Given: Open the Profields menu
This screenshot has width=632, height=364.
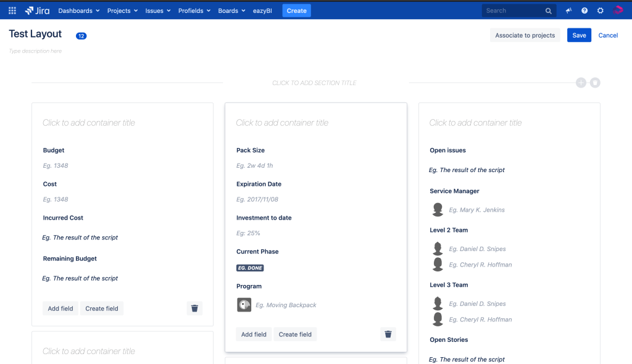Looking at the screenshot, I should click(194, 10).
